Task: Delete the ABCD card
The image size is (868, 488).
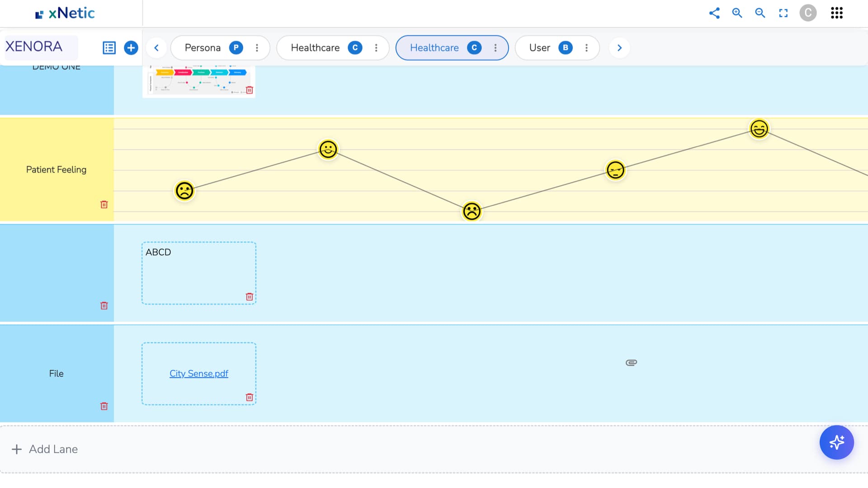Action: [249, 297]
